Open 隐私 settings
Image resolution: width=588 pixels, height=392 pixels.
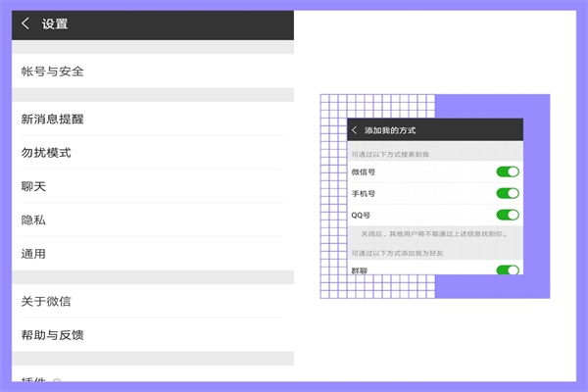[x=153, y=220]
